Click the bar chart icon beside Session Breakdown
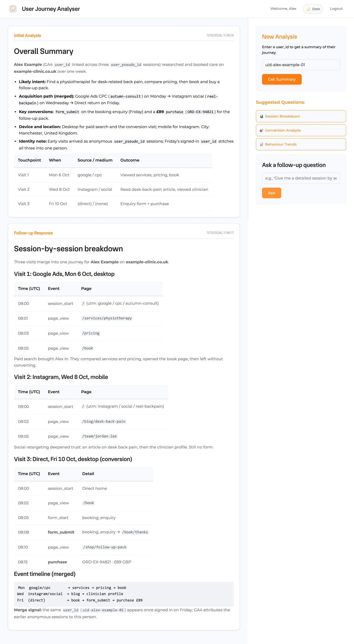The image size is (354, 644). (261, 116)
